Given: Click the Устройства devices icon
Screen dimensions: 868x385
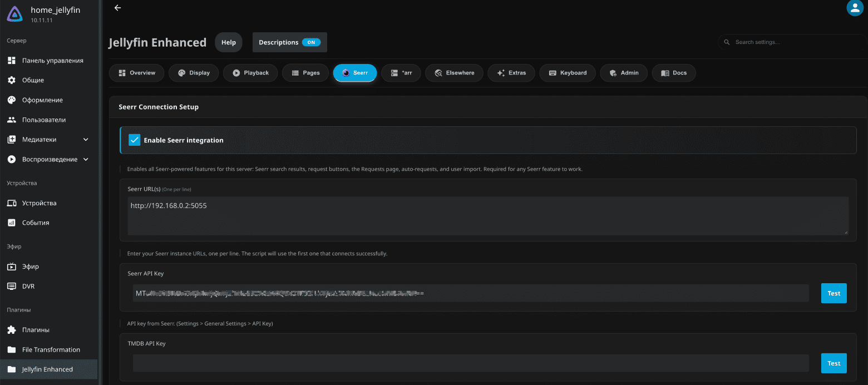Looking at the screenshot, I should pos(12,203).
